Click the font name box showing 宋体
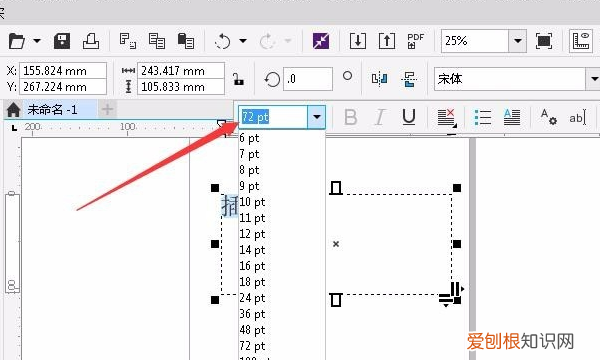Image resolution: width=600 pixels, height=360 pixels. point(510,79)
